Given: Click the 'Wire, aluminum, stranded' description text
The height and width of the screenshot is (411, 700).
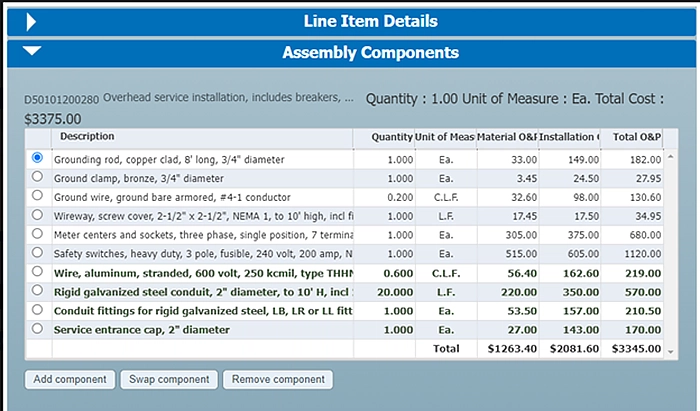Looking at the screenshot, I should (204, 273).
